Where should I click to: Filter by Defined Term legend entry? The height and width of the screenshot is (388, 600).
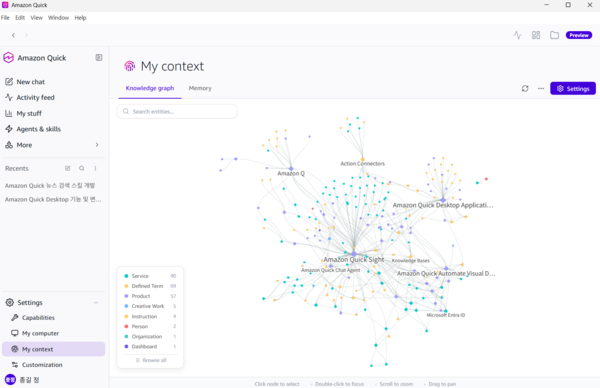point(150,286)
